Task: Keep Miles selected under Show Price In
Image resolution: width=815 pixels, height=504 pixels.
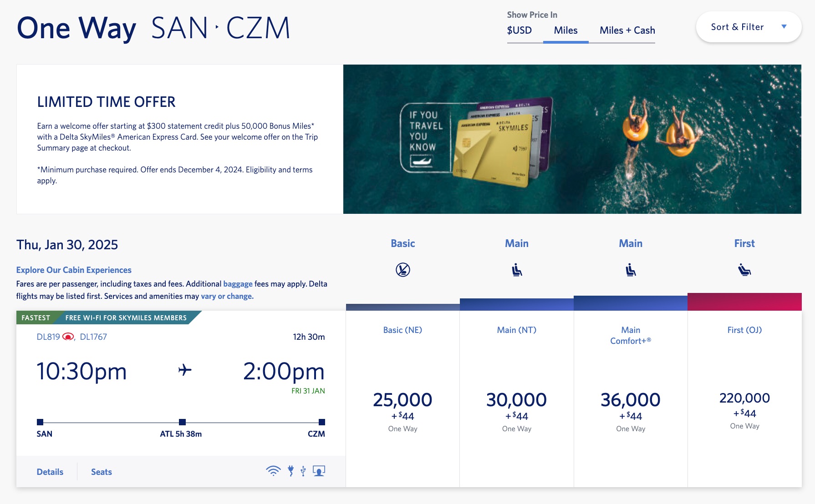Action: click(x=566, y=30)
